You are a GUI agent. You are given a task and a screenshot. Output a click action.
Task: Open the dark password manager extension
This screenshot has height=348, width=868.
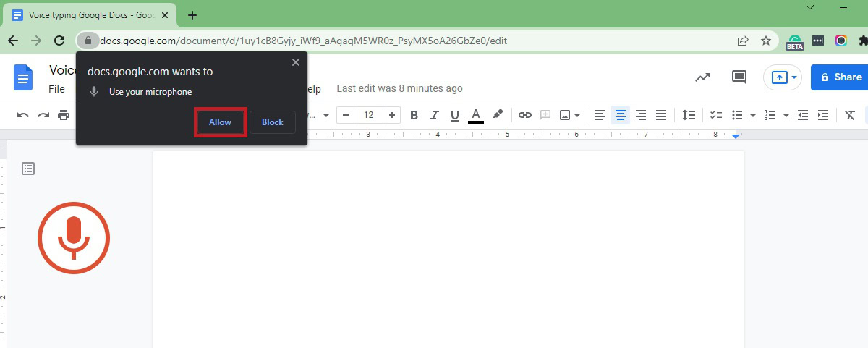click(x=818, y=41)
